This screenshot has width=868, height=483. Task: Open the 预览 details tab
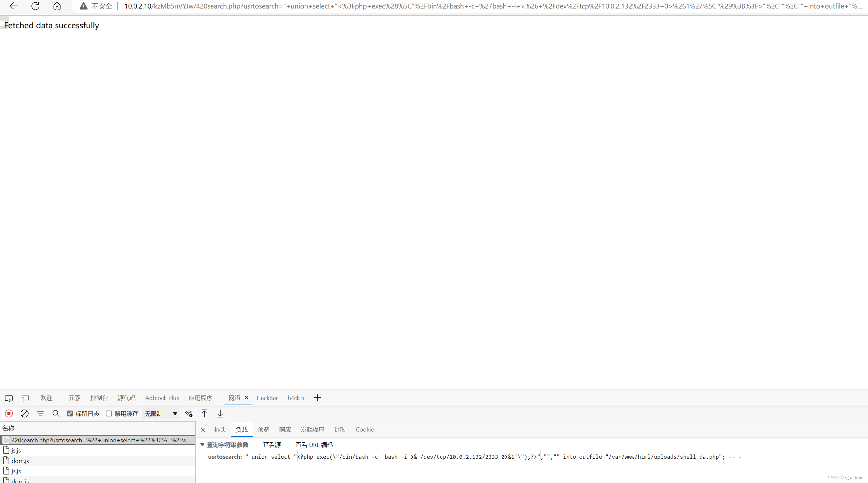[x=263, y=430]
